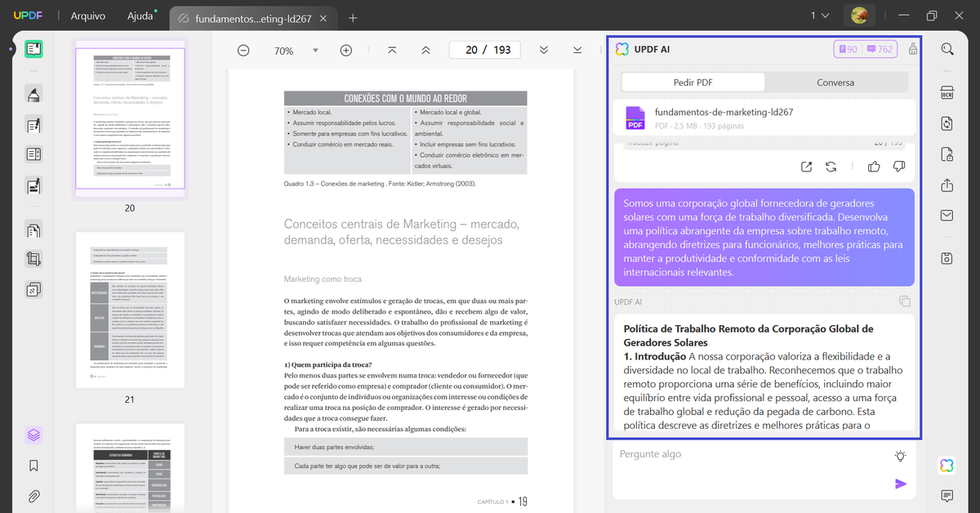Open the Ajuda menu

140,16
